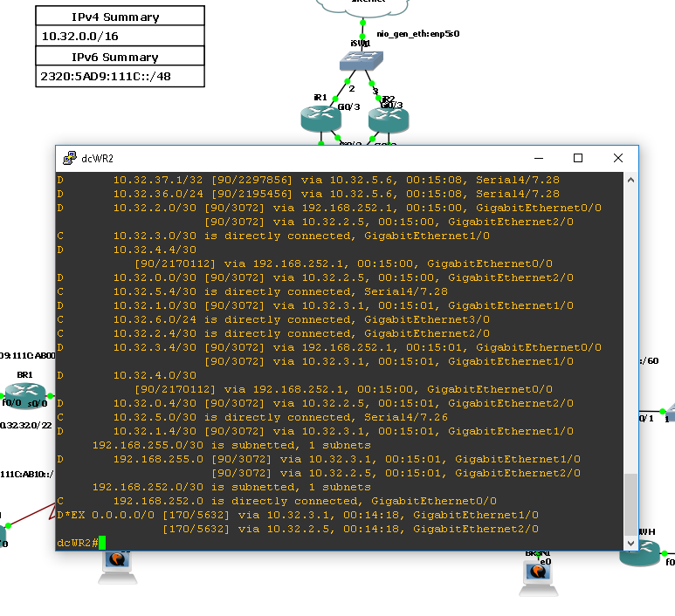675x616 pixels.
Task: Click the BR1 router icon
Action: (x=25, y=394)
